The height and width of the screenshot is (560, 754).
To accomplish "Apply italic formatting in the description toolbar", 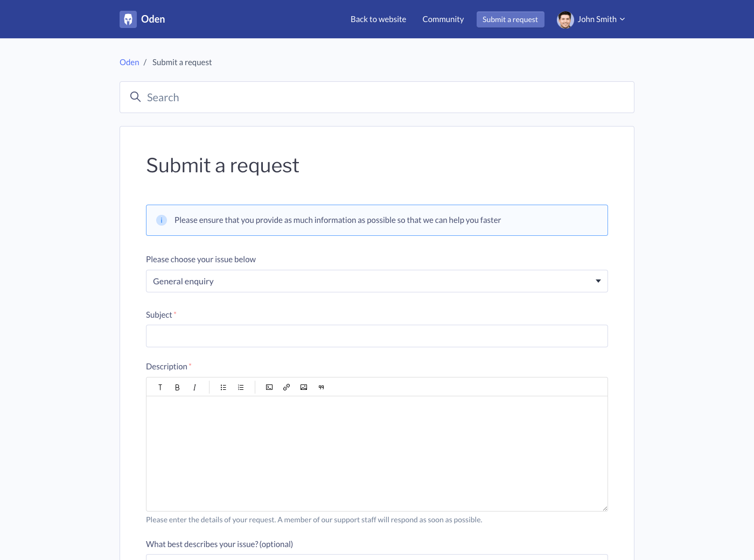I will (x=194, y=387).
